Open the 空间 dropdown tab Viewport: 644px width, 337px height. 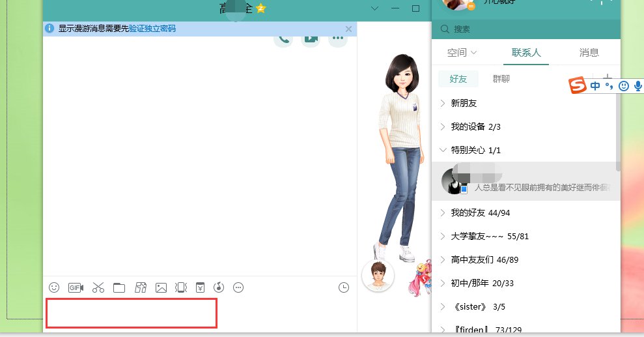[x=462, y=53]
